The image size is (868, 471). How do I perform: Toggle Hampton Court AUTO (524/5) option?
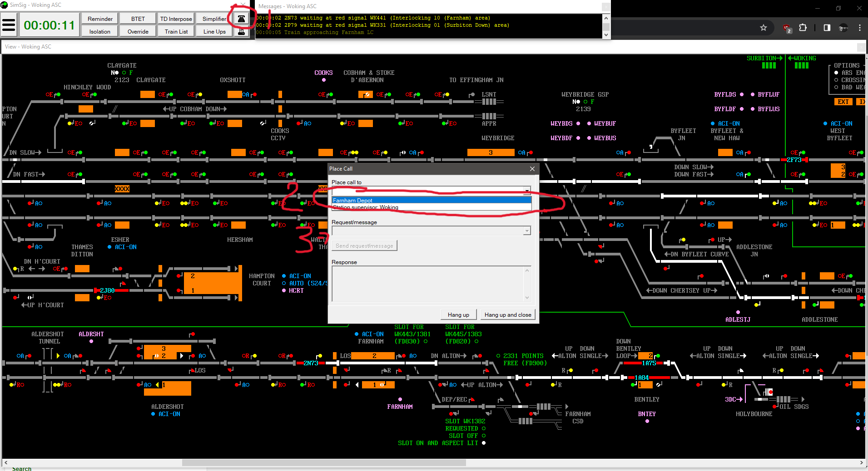(284, 283)
